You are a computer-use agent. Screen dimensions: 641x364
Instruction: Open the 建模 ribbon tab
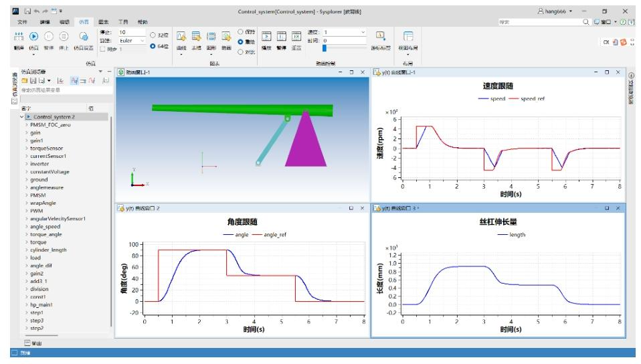pyautogui.click(x=45, y=22)
